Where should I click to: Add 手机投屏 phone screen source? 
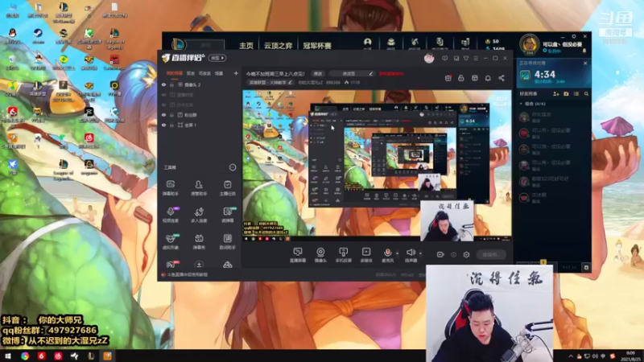pyautogui.click(x=344, y=254)
